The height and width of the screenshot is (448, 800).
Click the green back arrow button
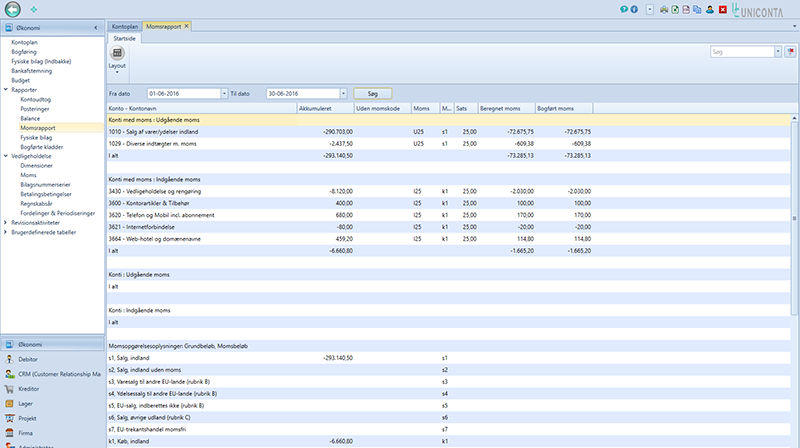[x=13, y=9]
